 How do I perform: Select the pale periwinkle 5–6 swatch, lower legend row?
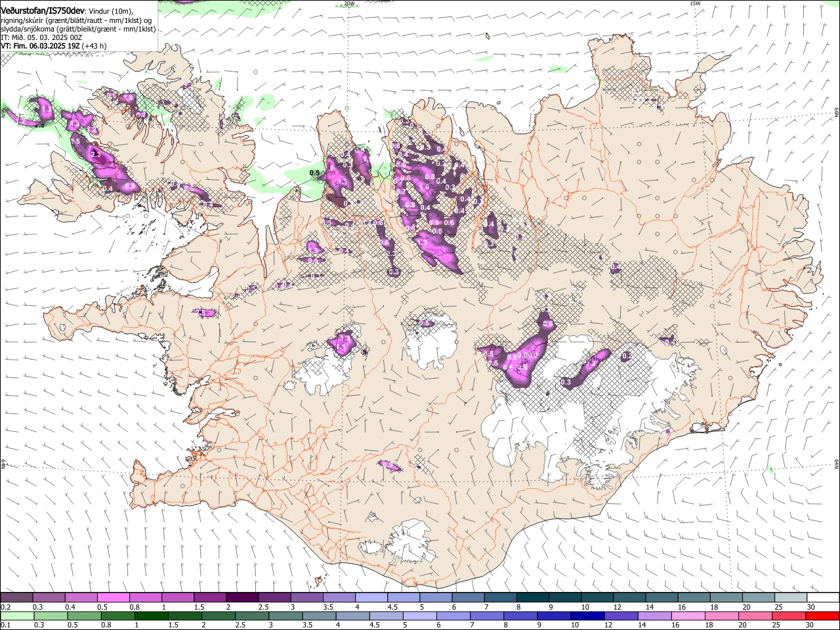tap(420, 616)
